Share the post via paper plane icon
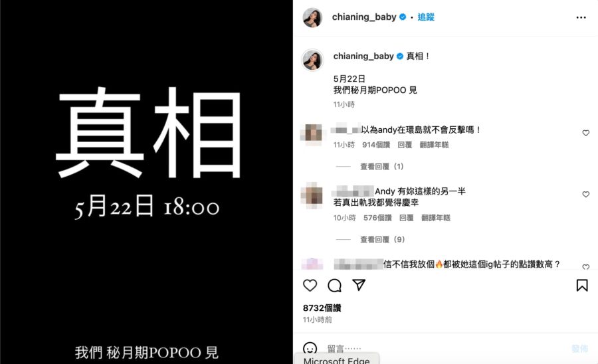The height and width of the screenshot is (364, 598). (359, 285)
